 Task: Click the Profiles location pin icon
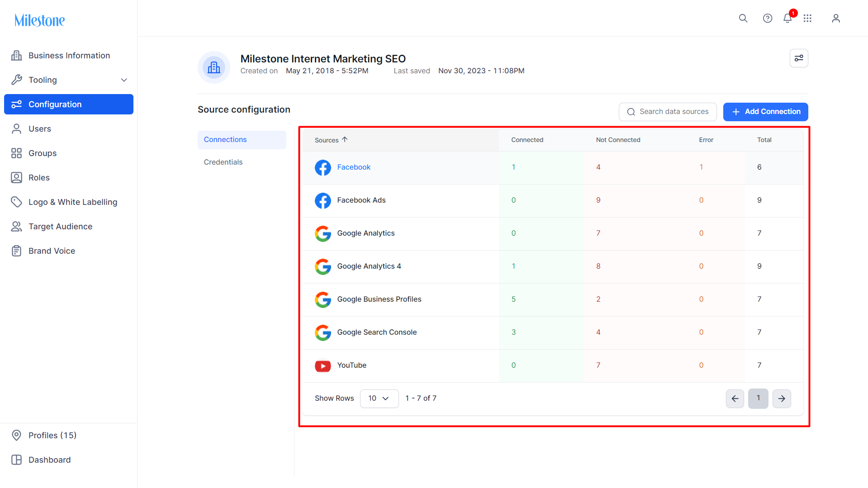(x=17, y=436)
